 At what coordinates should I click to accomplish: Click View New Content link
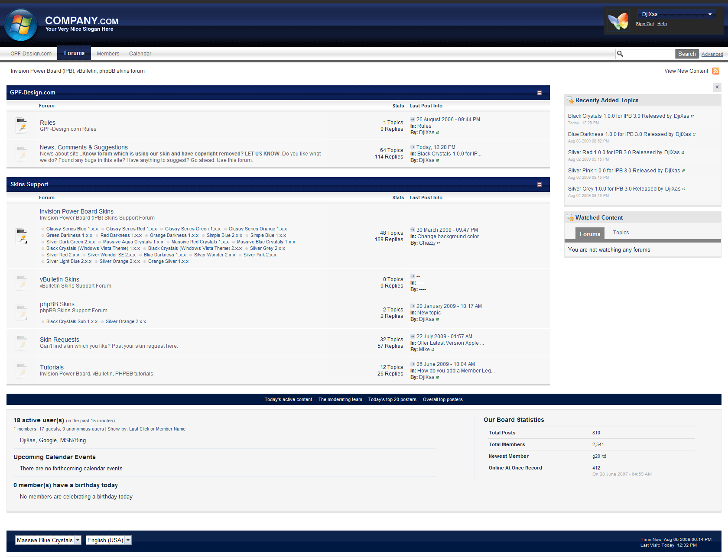click(686, 71)
